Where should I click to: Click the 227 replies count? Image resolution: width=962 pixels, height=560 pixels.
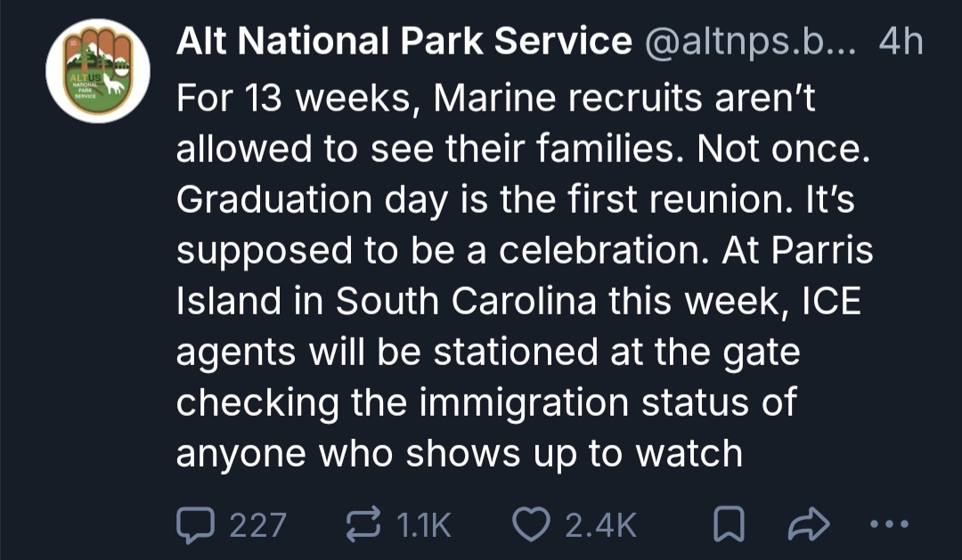(258, 524)
